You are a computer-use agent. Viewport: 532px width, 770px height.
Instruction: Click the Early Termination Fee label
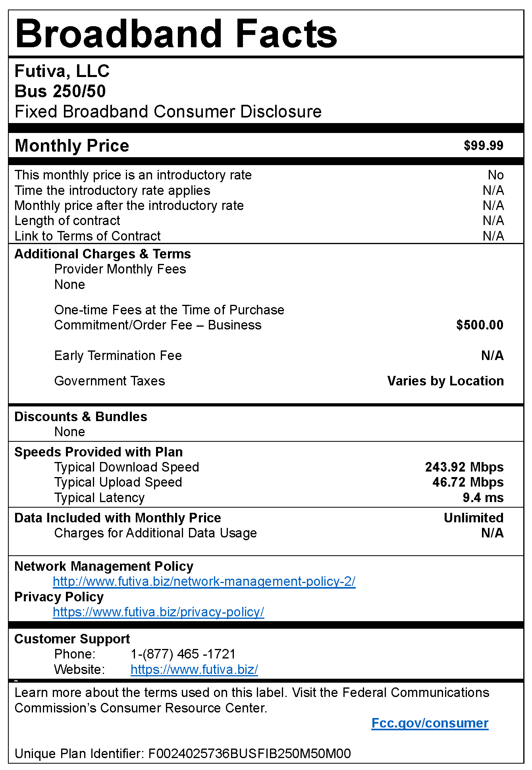point(118,356)
